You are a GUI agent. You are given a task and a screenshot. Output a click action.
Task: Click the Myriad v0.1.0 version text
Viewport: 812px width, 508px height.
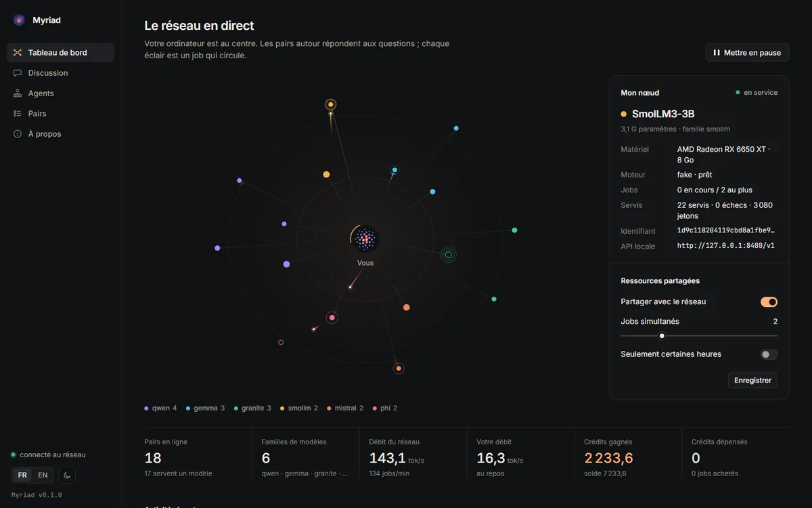[37, 495]
